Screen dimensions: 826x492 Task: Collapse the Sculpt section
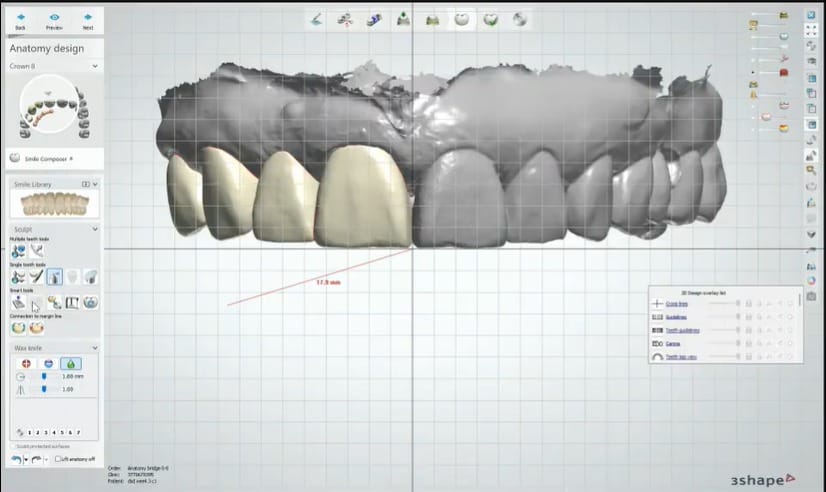click(94, 229)
